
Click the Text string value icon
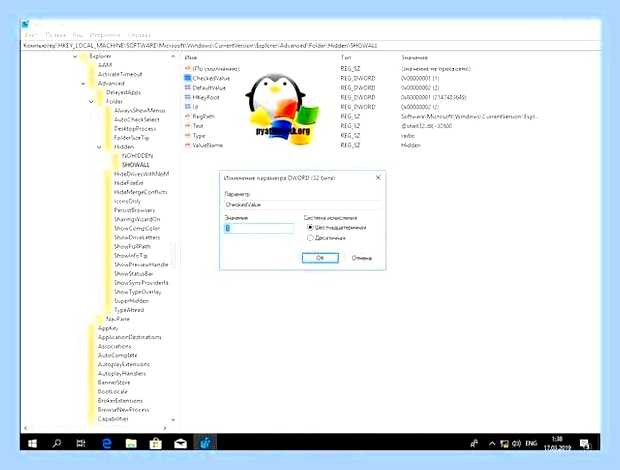(x=188, y=126)
